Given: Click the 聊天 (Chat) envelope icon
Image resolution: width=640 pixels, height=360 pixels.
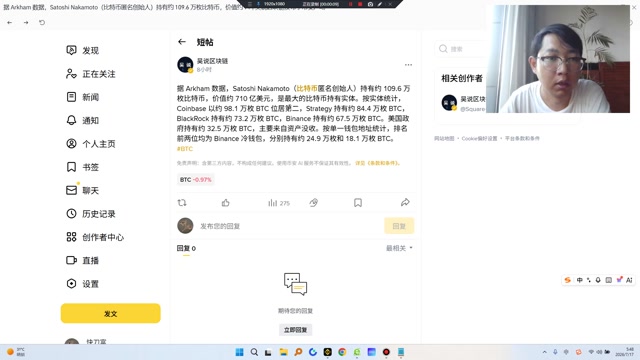Looking at the screenshot, I should coord(71,190).
